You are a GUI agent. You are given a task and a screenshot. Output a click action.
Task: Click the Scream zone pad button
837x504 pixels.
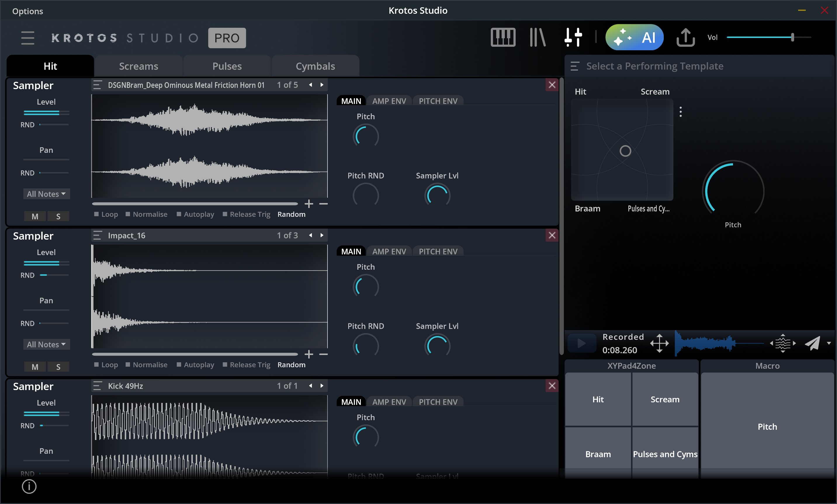click(665, 399)
